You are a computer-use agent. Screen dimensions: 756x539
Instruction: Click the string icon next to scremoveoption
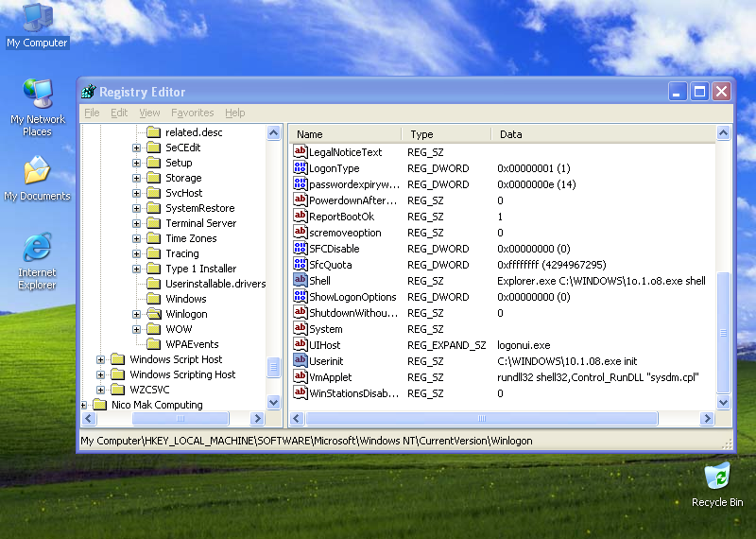tap(300, 232)
